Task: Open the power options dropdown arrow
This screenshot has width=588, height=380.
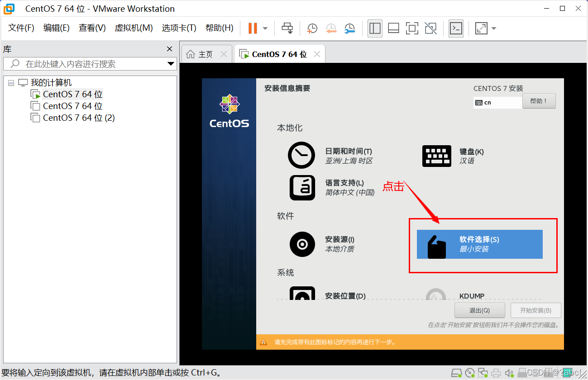Action: (x=265, y=28)
